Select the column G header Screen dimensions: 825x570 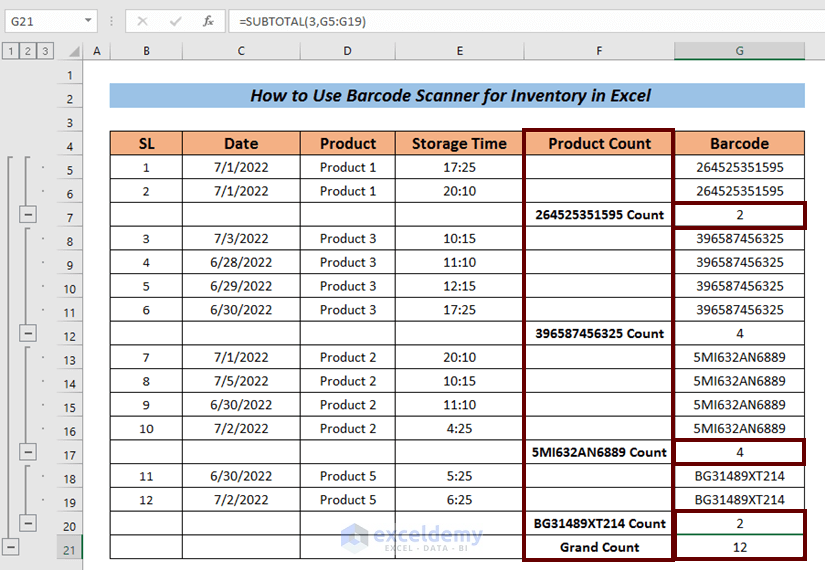point(739,51)
